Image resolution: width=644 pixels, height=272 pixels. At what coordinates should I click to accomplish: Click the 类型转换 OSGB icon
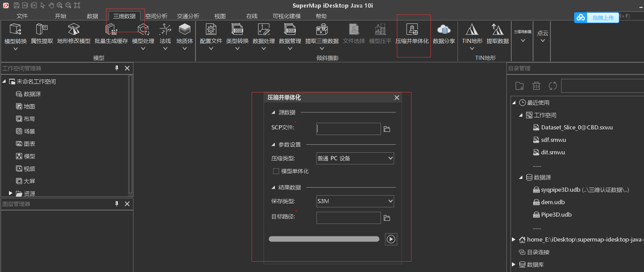pyautogui.click(x=237, y=29)
